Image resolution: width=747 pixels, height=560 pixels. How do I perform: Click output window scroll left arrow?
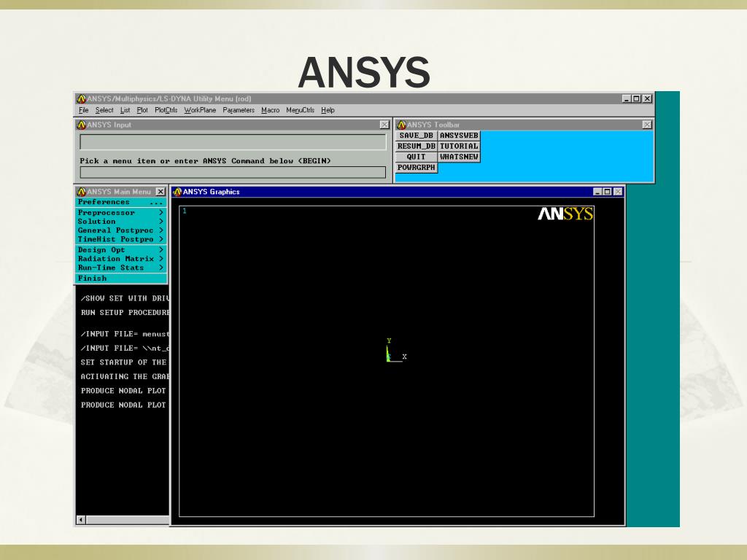(x=81, y=519)
